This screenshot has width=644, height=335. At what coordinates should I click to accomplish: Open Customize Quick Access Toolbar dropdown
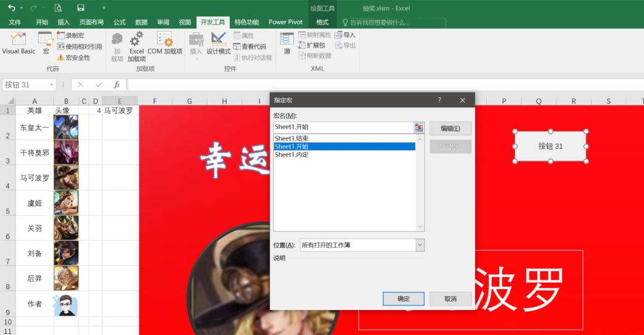[104, 8]
